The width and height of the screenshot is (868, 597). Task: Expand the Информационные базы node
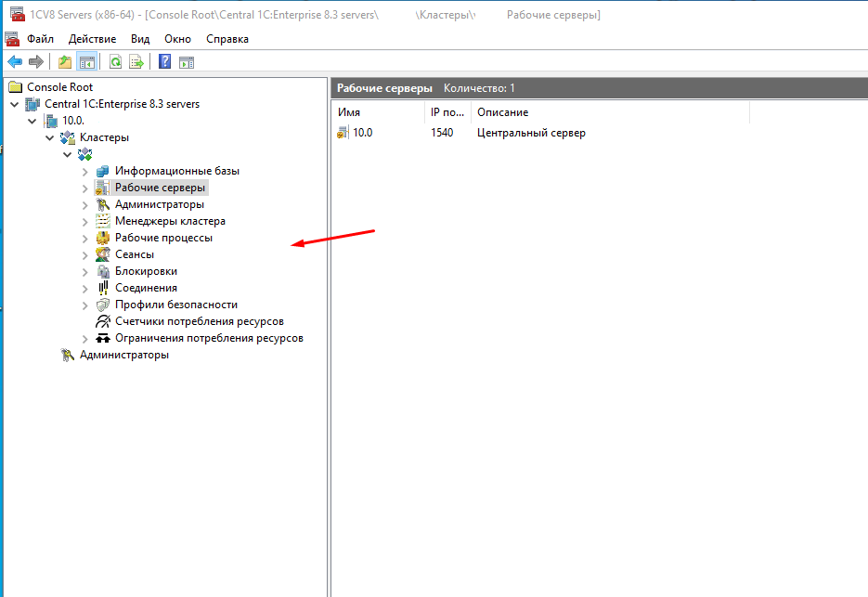pos(85,172)
